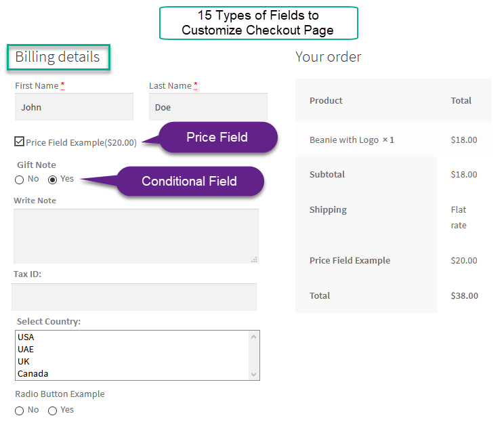Click the Billing details heading

[x=58, y=57]
